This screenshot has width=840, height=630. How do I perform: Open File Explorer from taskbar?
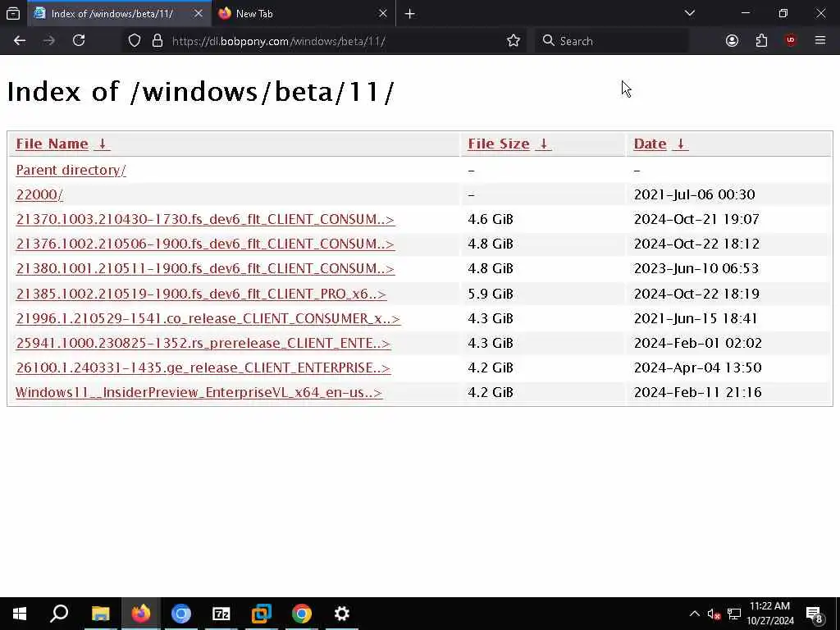click(100, 614)
